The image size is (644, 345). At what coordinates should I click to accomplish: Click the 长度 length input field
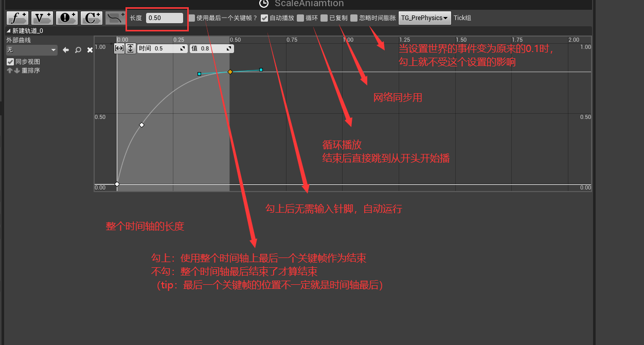pos(164,18)
